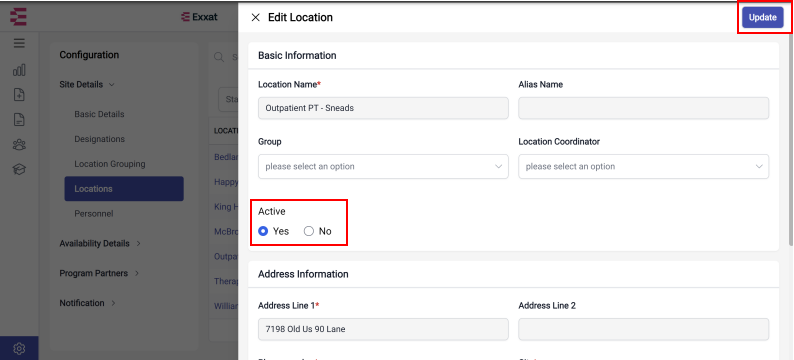This screenshot has height=360, width=794.
Task: Click the Update button
Action: 763,18
